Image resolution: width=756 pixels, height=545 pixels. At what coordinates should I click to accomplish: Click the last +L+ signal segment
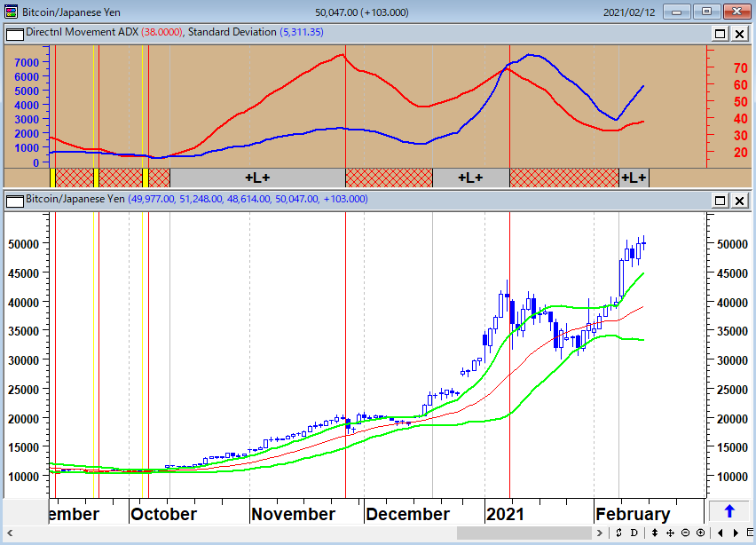634,178
